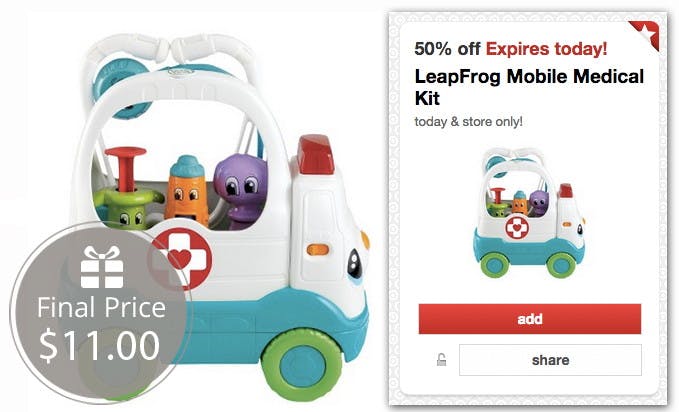The height and width of the screenshot is (412, 679).
Task: Click the white gift box icon
Action: tap(102, 267)
